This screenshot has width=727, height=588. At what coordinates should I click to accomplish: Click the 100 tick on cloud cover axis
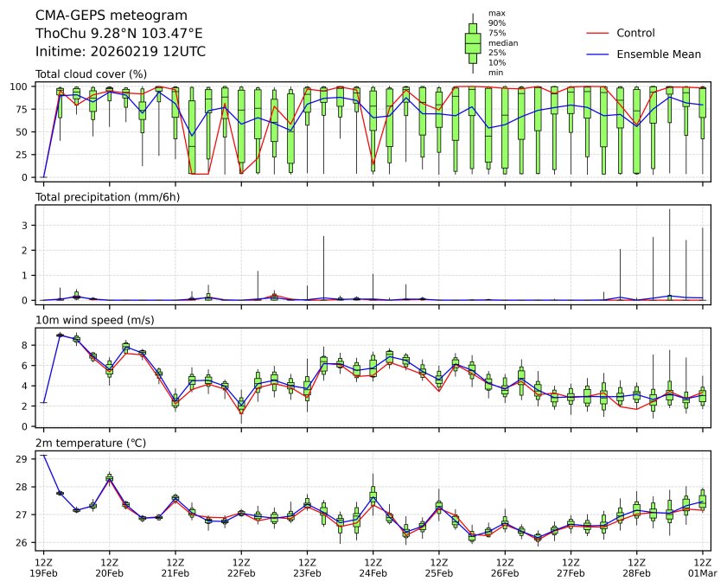tap(22, 86)
